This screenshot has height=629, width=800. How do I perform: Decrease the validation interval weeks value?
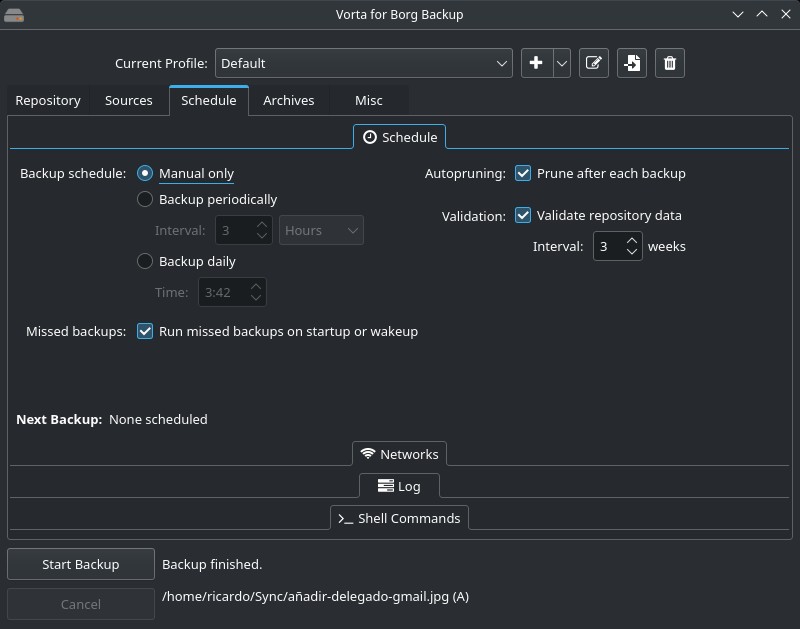(x=632, y=252)
